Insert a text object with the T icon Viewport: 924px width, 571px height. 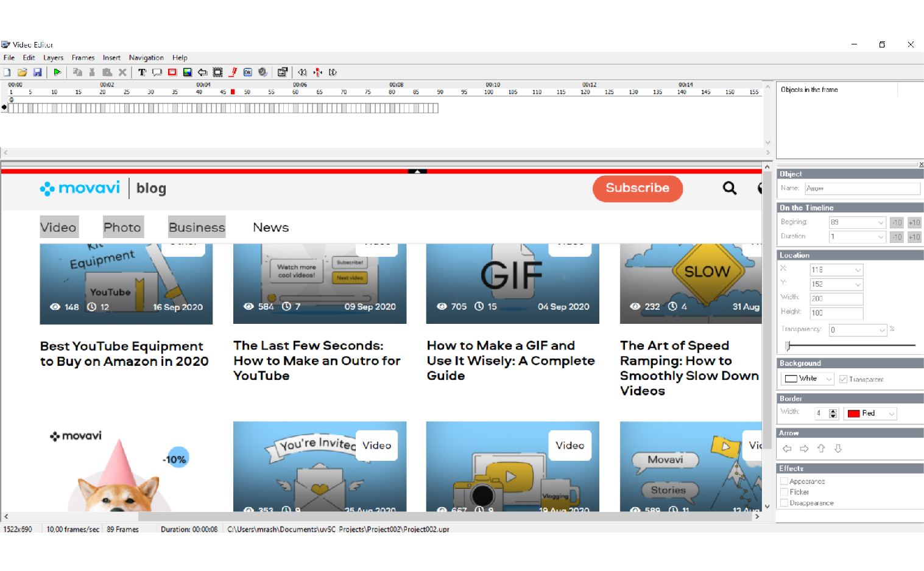coord(142,72)
